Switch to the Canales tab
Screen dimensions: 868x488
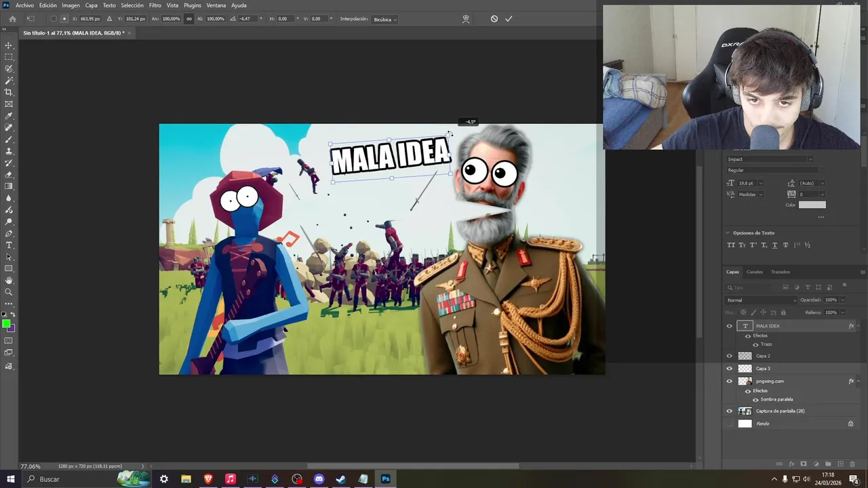click(755, 272)
